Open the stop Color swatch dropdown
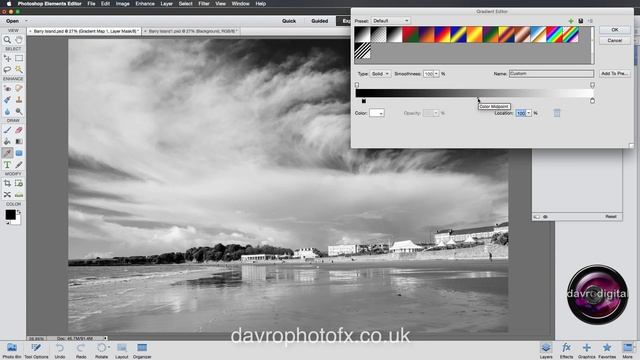The image size is (640, 360). [377, 113]
